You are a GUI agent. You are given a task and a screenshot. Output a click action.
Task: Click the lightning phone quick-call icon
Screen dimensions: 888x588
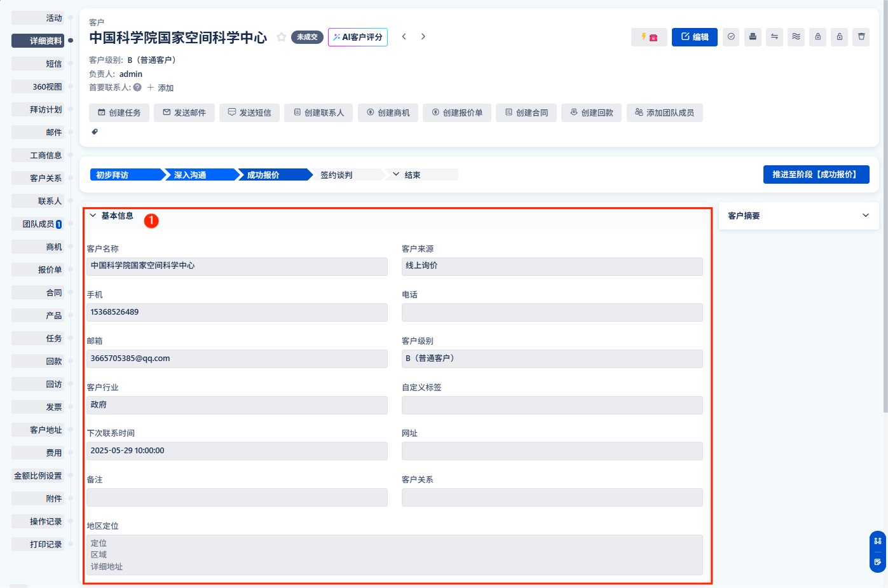(x=649, y=37)
